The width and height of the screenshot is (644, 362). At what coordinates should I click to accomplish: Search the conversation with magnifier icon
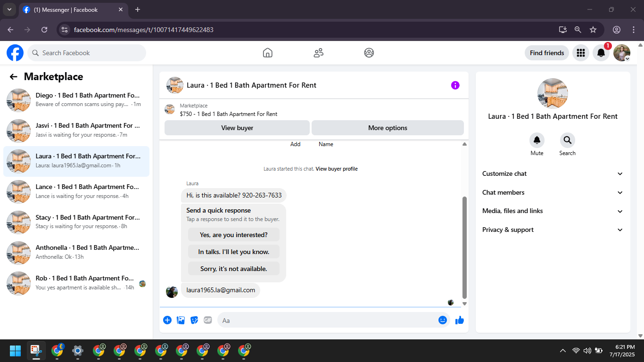pyautogui.click(x=568, y=140)
